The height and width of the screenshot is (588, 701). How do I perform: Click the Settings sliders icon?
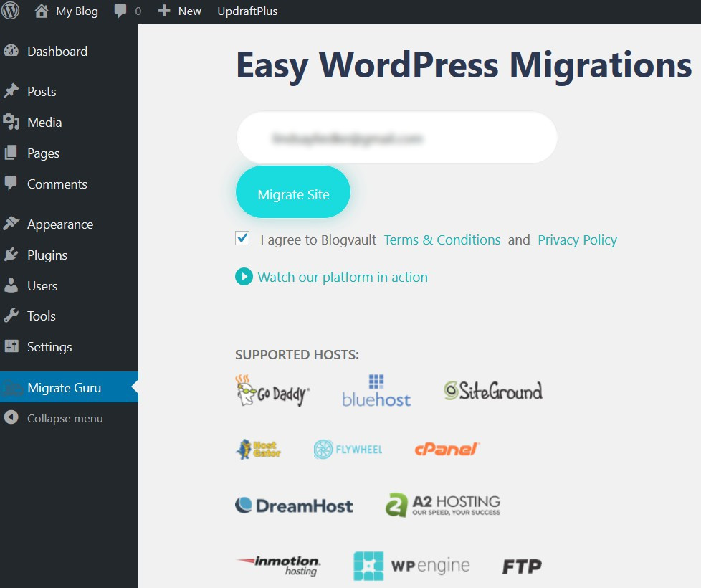tap(11, 346)
